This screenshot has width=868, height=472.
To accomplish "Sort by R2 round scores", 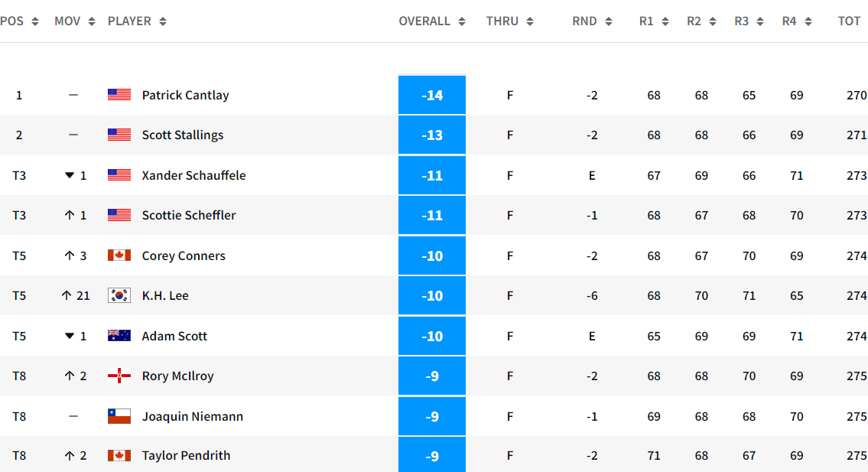I will pos(713,21).
